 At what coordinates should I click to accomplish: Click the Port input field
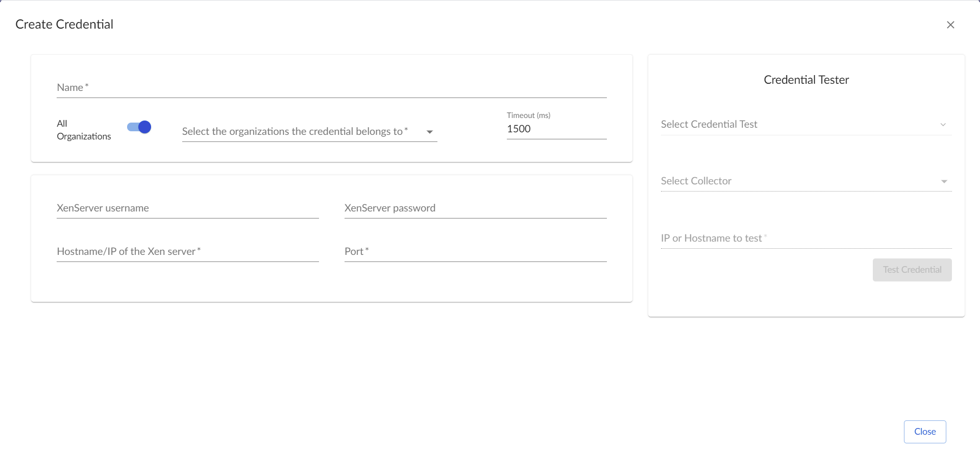tap(475, 252)
